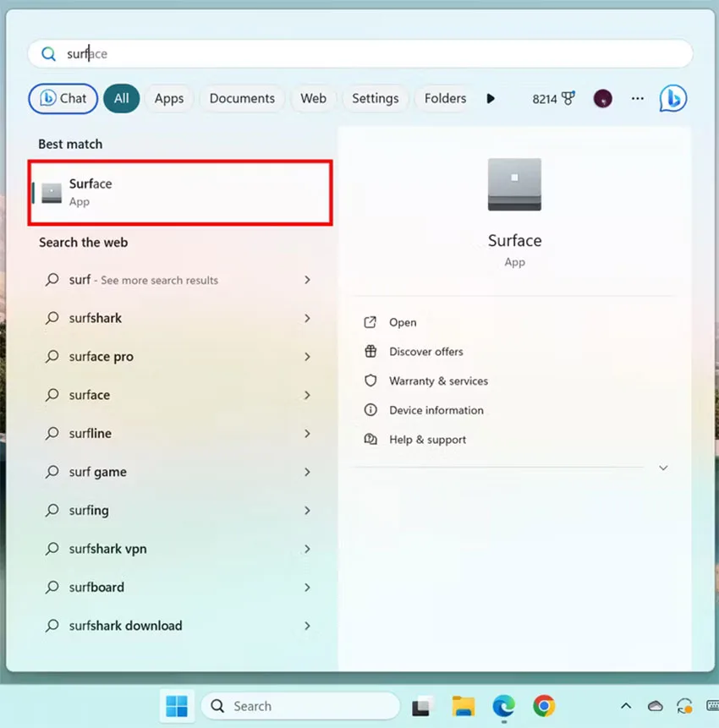This screenshot has height=728, width=719.
Task: Open Task View on the taskbar
Action: [x=422, y=706]
